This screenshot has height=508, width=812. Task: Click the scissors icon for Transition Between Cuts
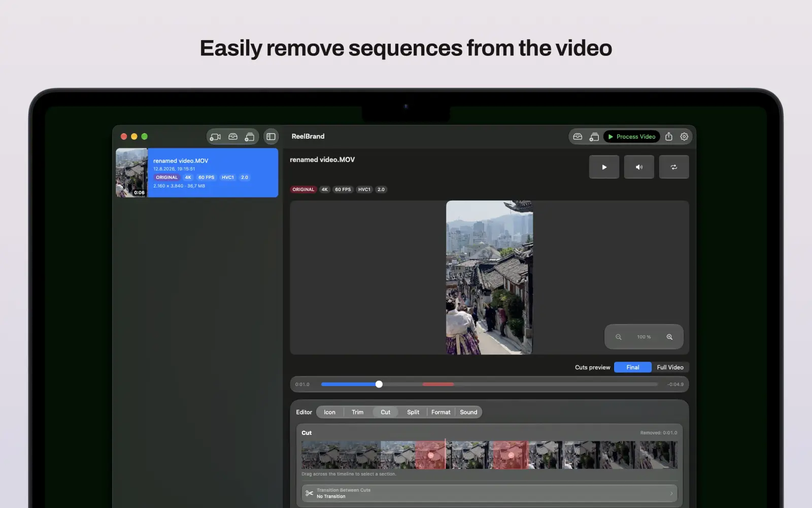pyautogui.click(x=309, y=493)
